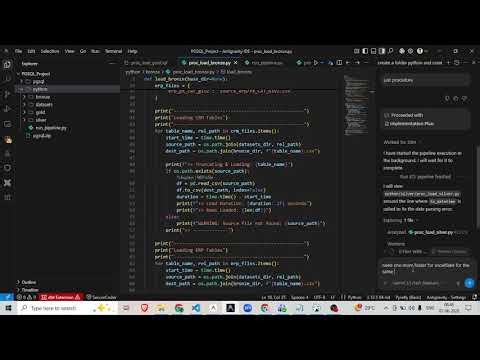Image resolution: width=480 pixels, height=360 pixels.
Task: Click the thumbs down feedback icon
Action: click(464, 99)
